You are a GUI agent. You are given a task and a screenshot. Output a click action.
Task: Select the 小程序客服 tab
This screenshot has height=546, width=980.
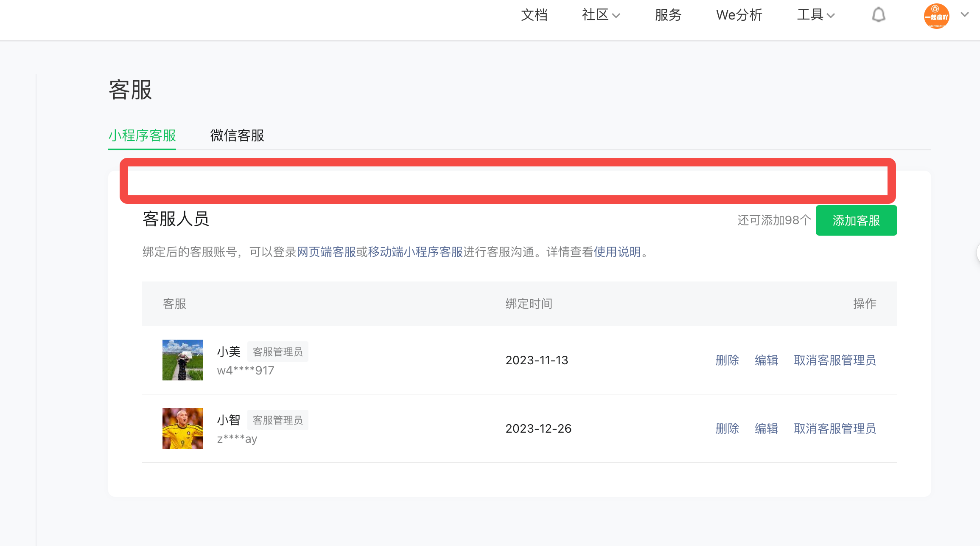(142, 135)
